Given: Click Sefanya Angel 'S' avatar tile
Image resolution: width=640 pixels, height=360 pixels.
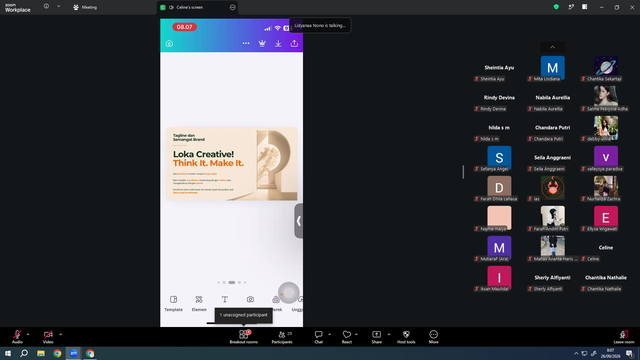Looking at the screenshot, I should coord(499,158).
